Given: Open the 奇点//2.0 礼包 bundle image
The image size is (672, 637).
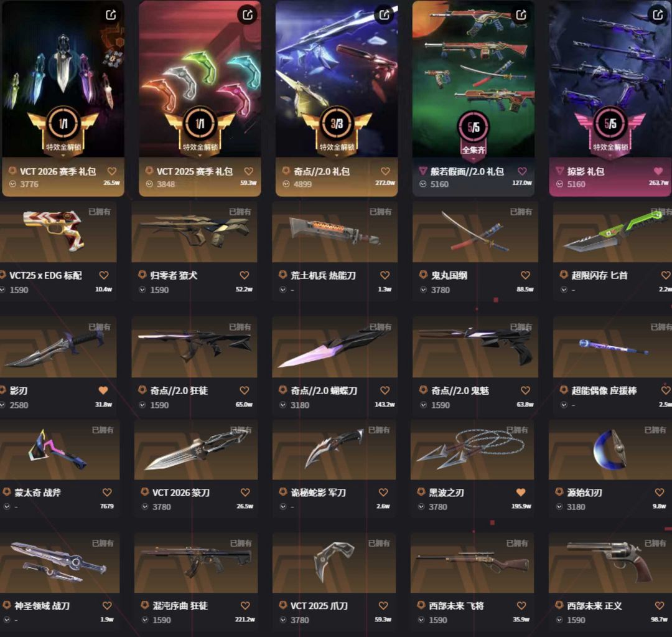Looking at the screenshot, I should tap(337, 78).
